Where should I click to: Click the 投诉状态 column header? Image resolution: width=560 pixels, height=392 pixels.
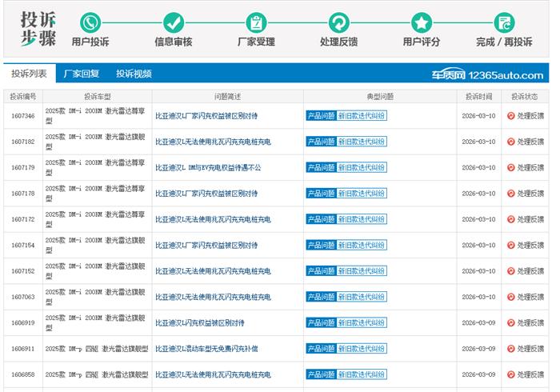pos(525,96)
